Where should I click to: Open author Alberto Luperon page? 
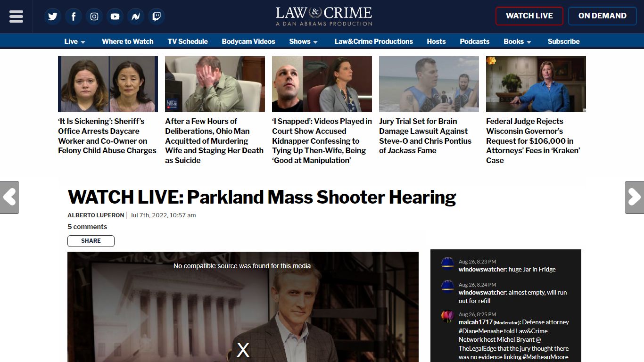pos(96,215)
